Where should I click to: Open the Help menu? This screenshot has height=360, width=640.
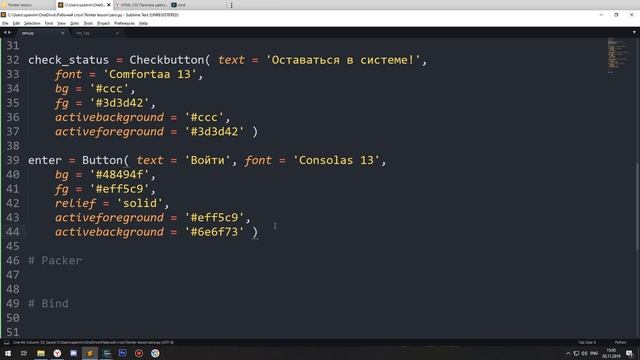143,23
